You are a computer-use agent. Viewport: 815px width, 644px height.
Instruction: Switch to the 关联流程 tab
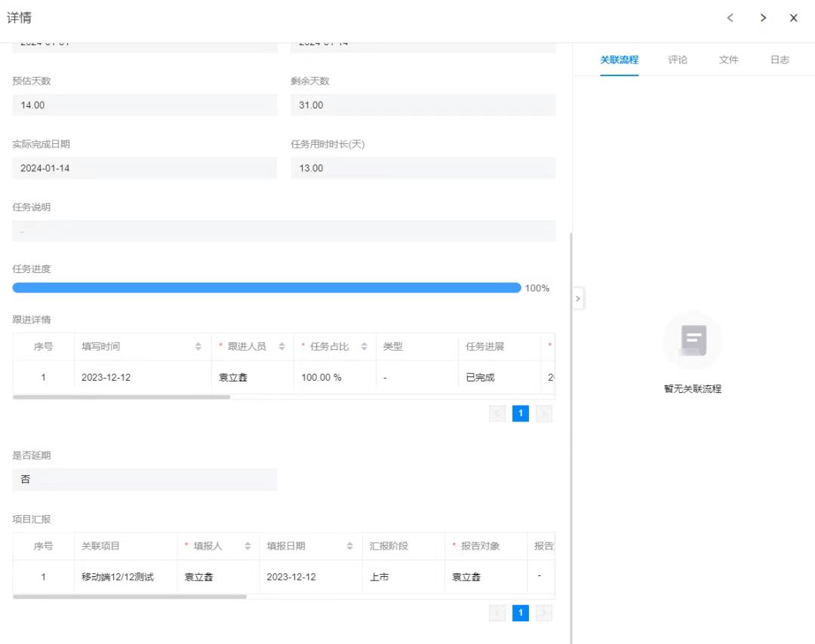click(619, 60)
